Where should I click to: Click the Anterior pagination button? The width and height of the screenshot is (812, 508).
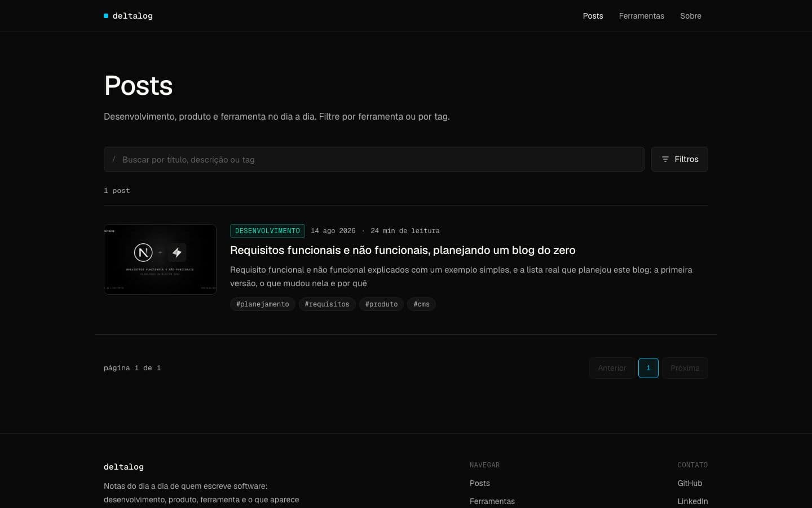tap(612, 368)
